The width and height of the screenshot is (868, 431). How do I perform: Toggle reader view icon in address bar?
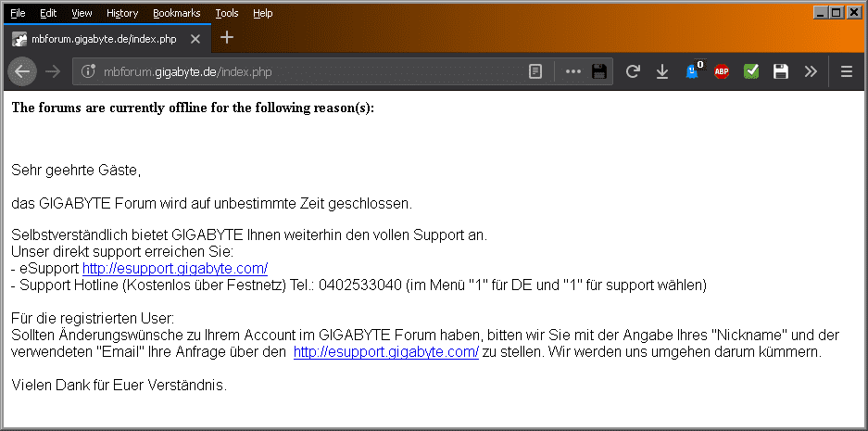(535, 71)
